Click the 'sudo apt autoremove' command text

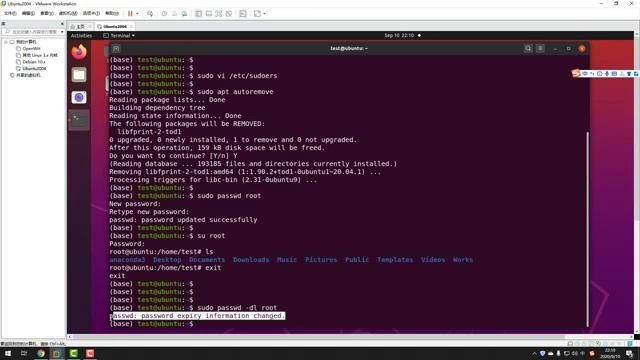[236, 92]
